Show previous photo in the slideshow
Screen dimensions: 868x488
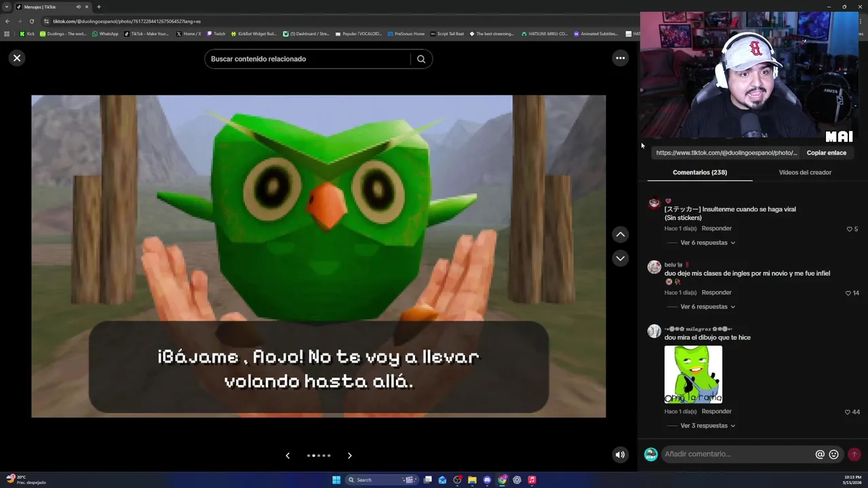[288, 455]
